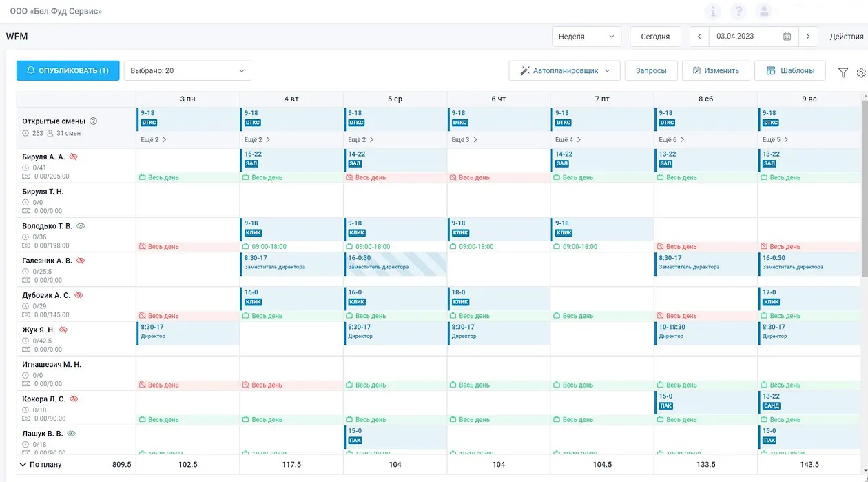Go to previous week arrow
The image size is (868, 482).
pyautogui.click(x=699, y=37)
